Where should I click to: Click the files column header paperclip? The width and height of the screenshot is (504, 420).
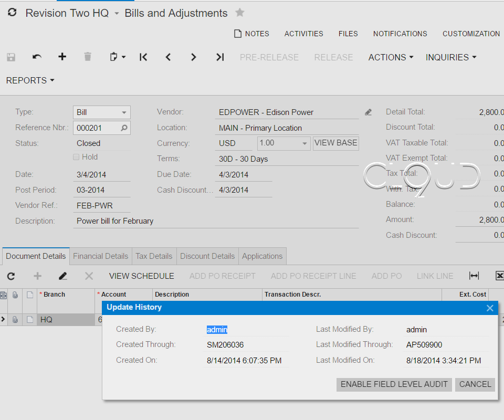coord(15,295)
